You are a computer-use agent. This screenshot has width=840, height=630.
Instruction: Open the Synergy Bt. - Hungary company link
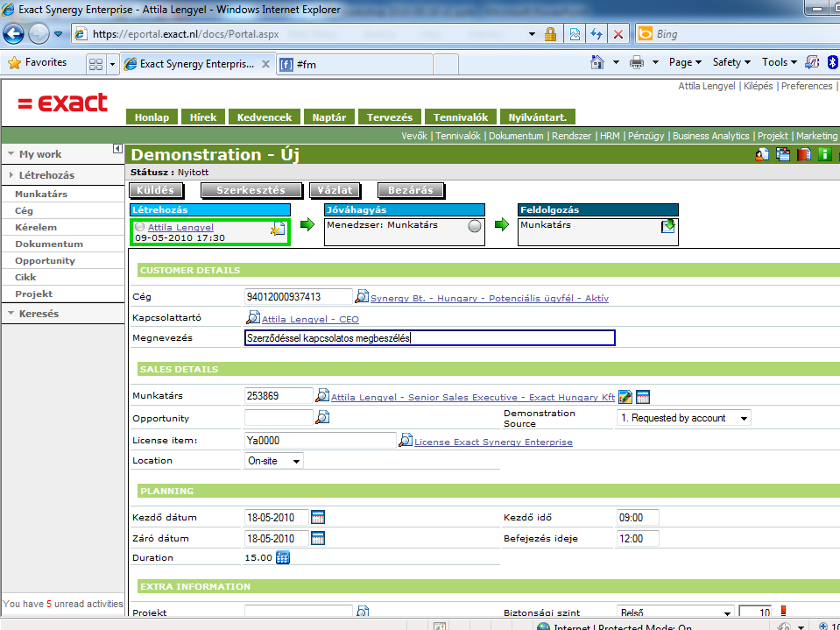[490, 299]
